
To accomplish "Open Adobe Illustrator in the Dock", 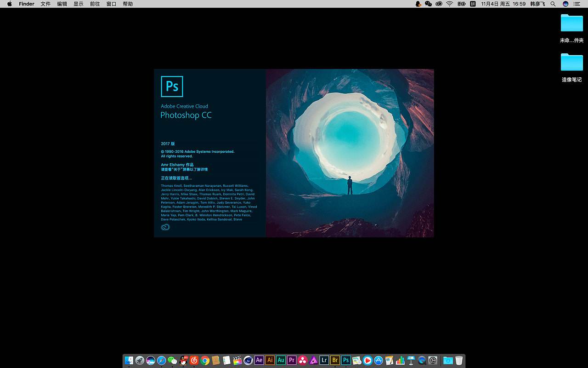I will tap(270, 361).
